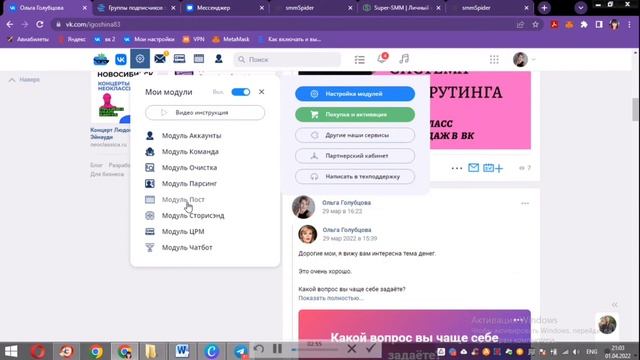Open Telegram from the taskbar
The height and width of the screenshot is (360, 640).
[x=241, y=351]
